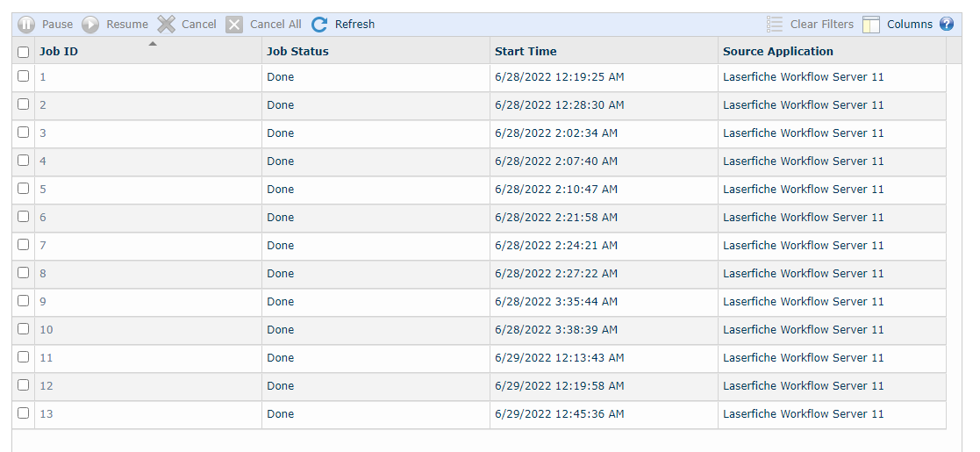The width and height of the screenshot is (980, 452).
Task: Click the start time of job 3
Action: click(556, 133)
